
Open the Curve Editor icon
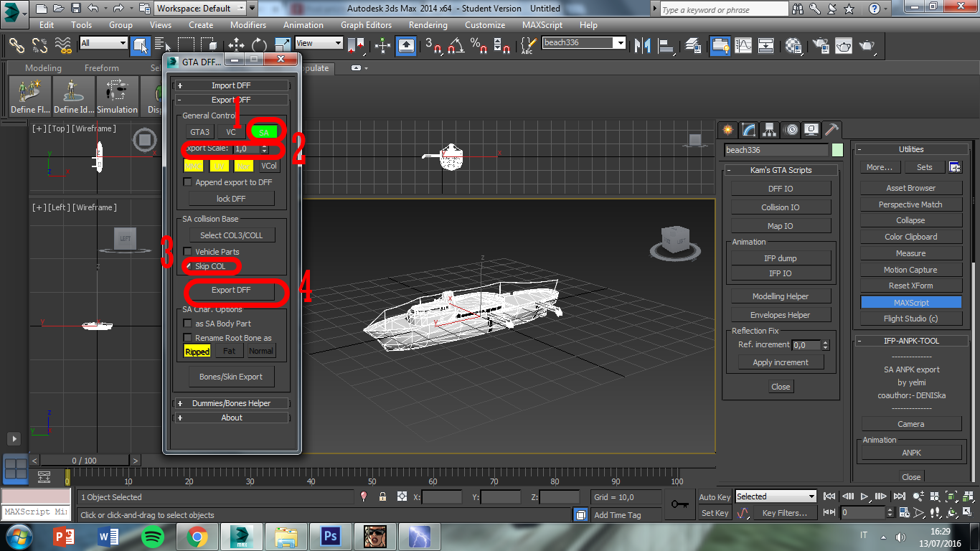[x=743, y=45]
